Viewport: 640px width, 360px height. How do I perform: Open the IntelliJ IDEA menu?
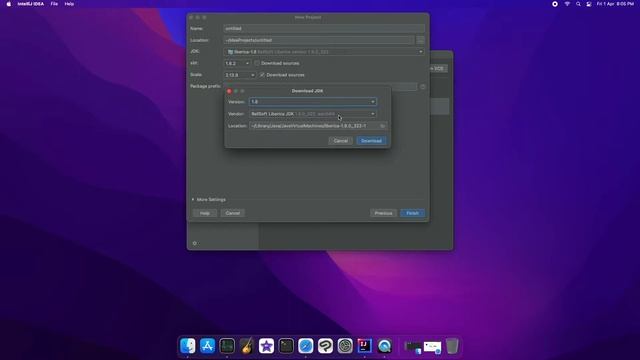(x=31, y=4)
